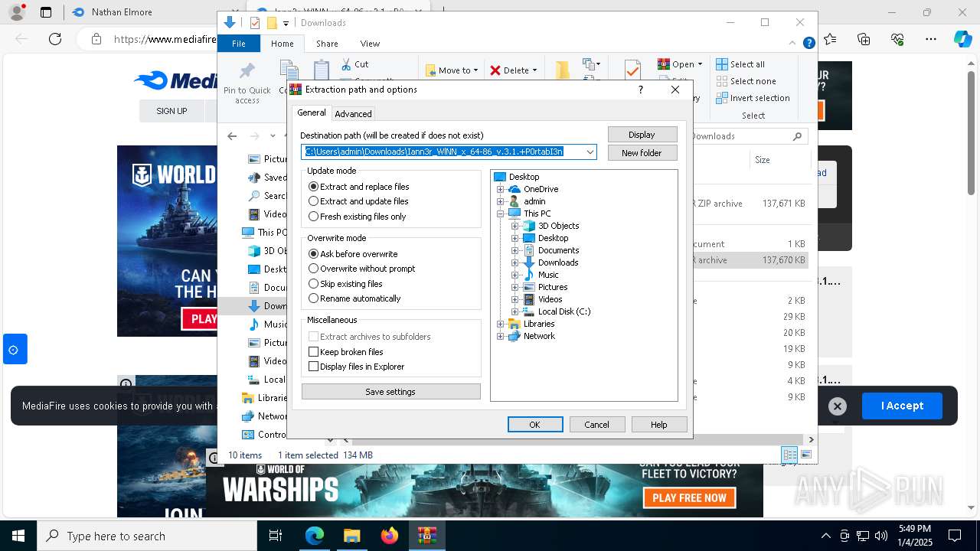Image resolution: width=980 pixels, height=551 pixels.
Task: Click Save settings button
Action: pyautogui.click(x=390, y=392)
